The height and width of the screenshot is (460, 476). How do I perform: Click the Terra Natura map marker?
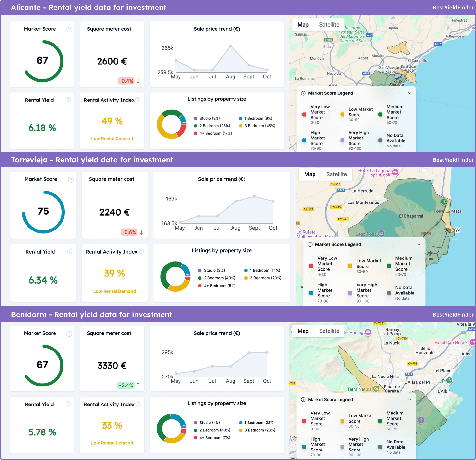pyautogui.click(x=376, y=388)
